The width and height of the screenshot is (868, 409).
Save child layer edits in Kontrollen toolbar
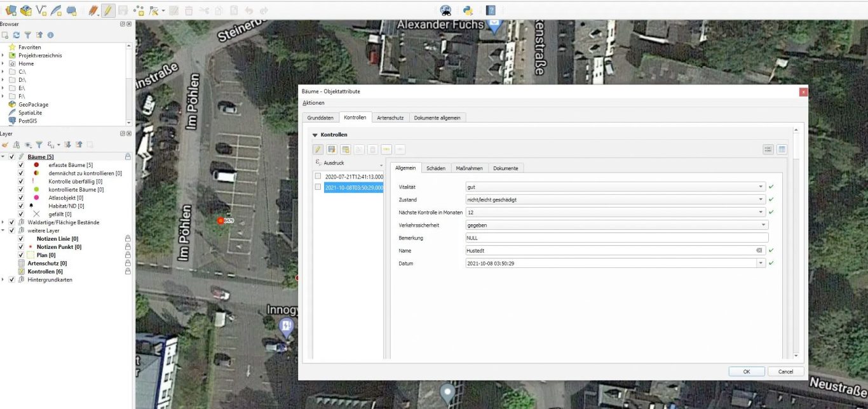point(332,149)
